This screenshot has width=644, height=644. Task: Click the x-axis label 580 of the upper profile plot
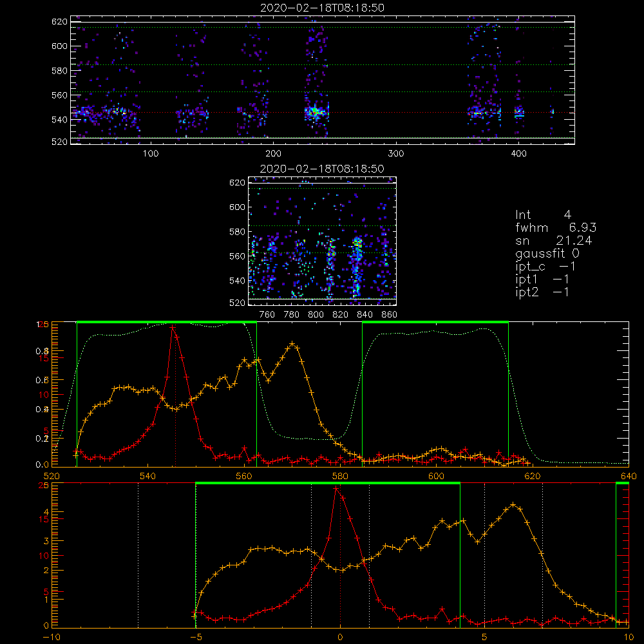[x=340, y=476]
